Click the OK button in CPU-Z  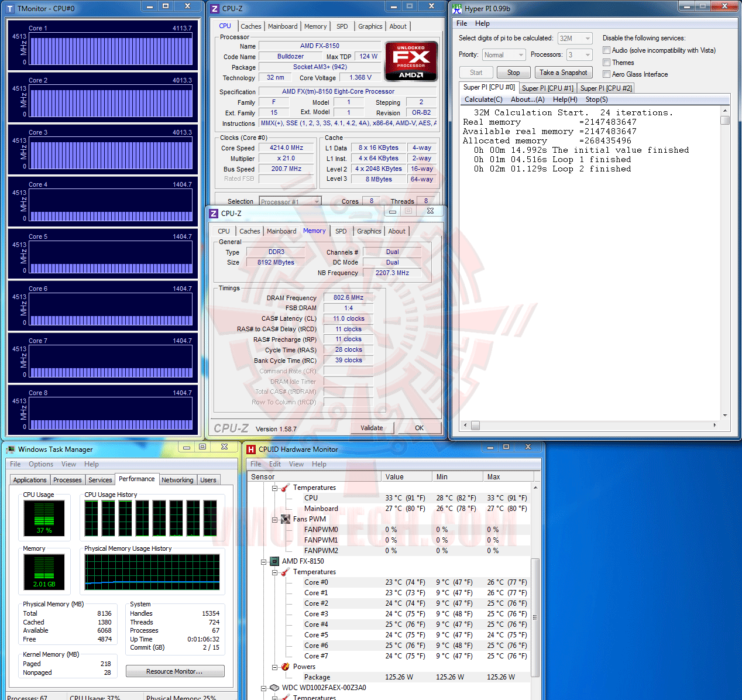[x=419, y=428]
